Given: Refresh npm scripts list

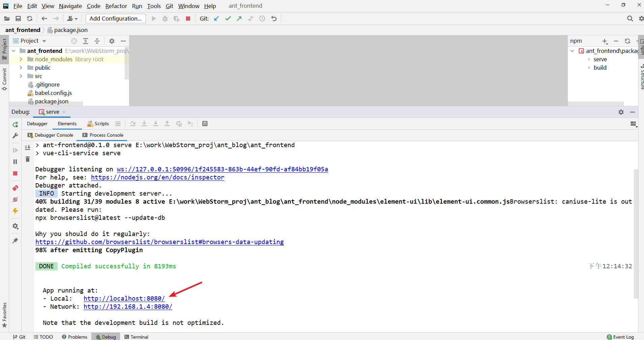Looking at the screenshot, I should 627,41.
